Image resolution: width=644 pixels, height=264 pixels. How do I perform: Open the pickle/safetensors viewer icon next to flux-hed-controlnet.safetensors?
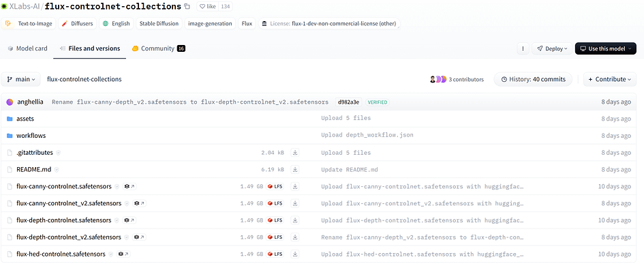pyautogui.click(x=123, y=254)
